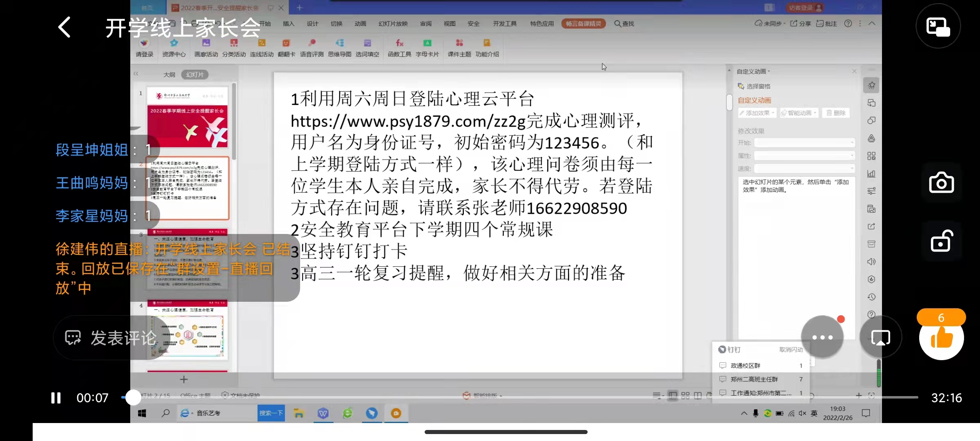Toggle the screen lock icon

tap(941, 242)
